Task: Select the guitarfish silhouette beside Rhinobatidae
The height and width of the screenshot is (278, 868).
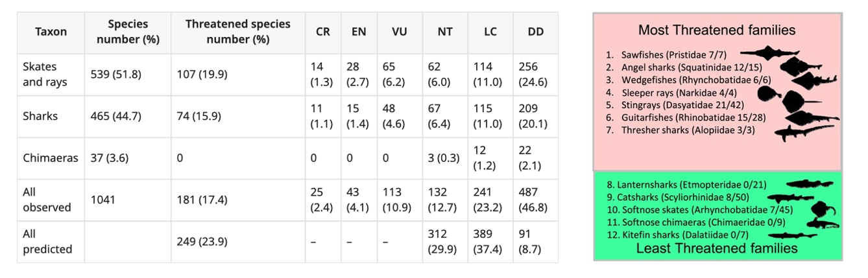Action: click(813, 119)
